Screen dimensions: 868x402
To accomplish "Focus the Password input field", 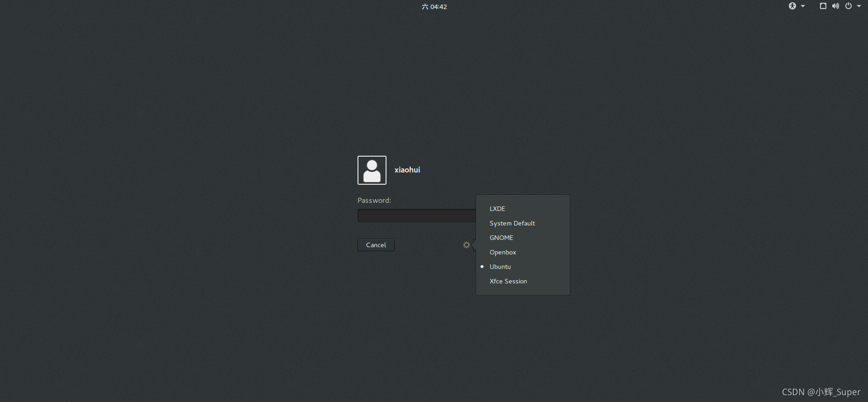I will click(416, 215).
